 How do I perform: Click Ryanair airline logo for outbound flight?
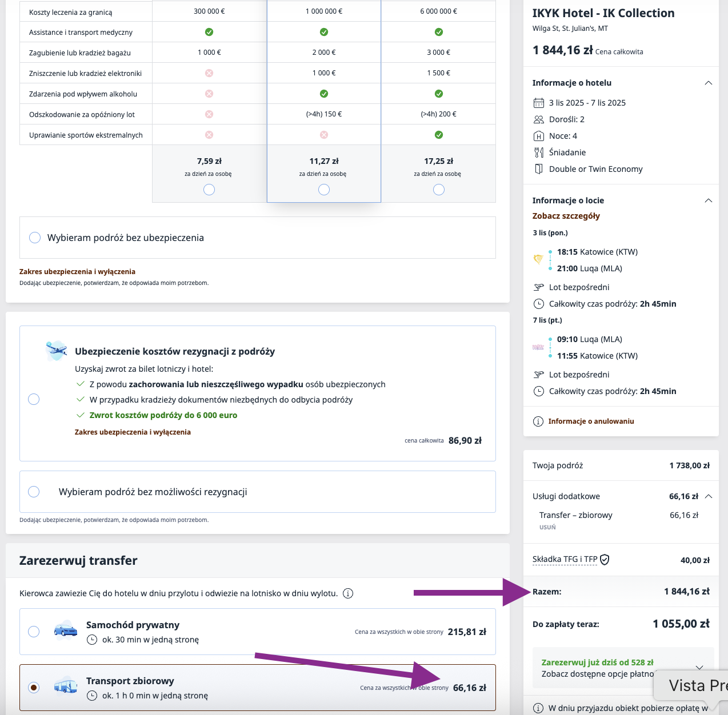(x=538, y=259)
